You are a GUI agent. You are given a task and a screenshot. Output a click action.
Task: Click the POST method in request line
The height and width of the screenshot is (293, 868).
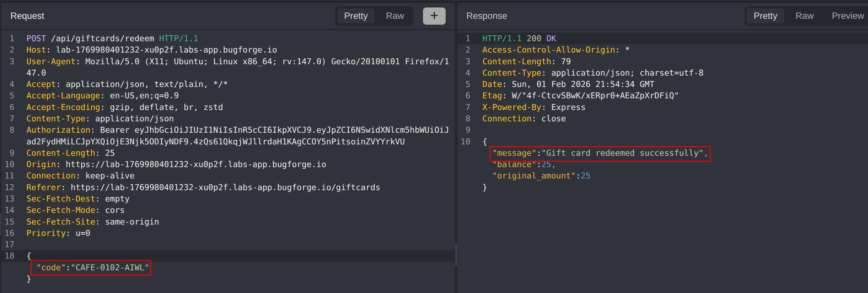click(x=36, y=38)
